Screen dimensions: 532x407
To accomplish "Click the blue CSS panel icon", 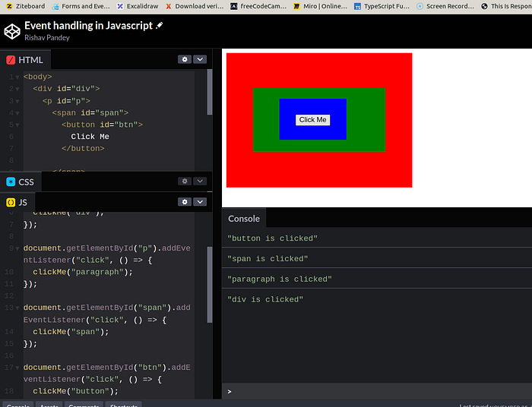I will coord(11,182).
